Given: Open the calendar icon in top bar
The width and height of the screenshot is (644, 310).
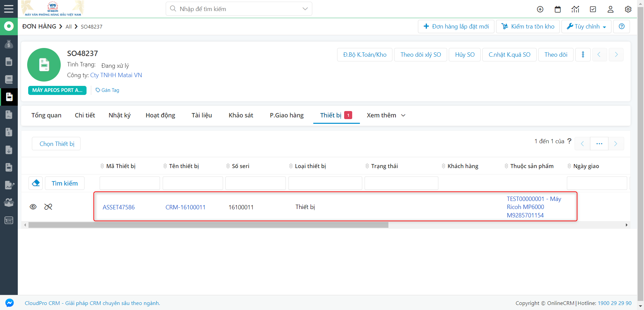Looking at the screenshot, I should pos(558,9).
